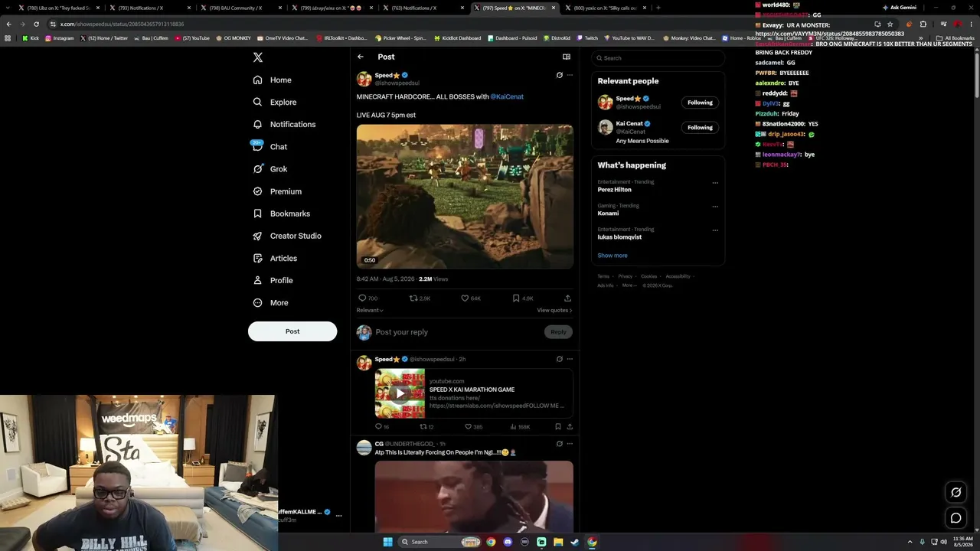Screen dimensions: 980x551
Task: Open the Windows Start menu
Action: pos(388,542)
